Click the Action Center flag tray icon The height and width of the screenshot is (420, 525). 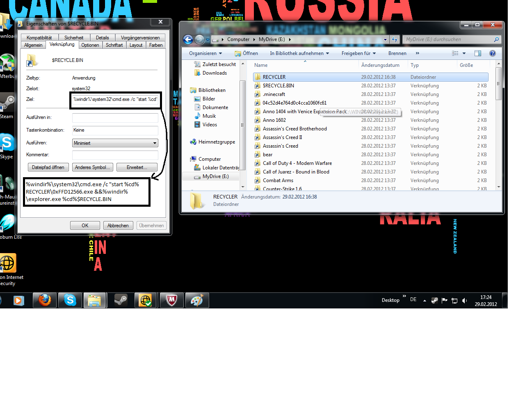[445, 300]
